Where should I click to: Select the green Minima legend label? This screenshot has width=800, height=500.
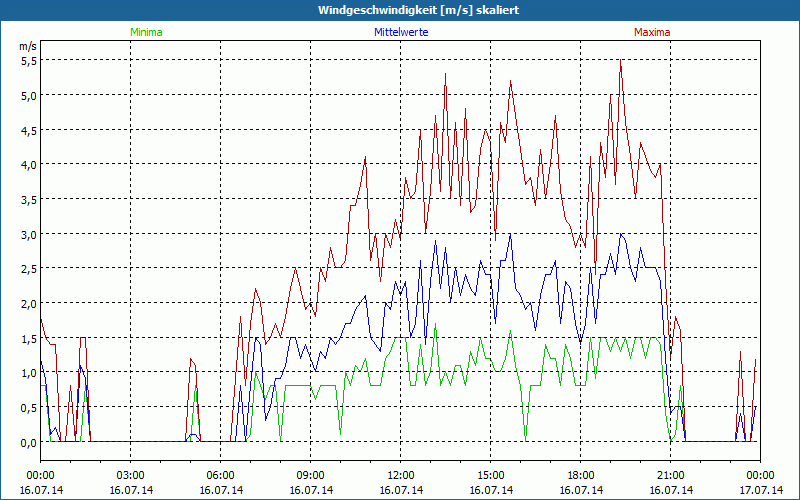[x=146, y=32]
